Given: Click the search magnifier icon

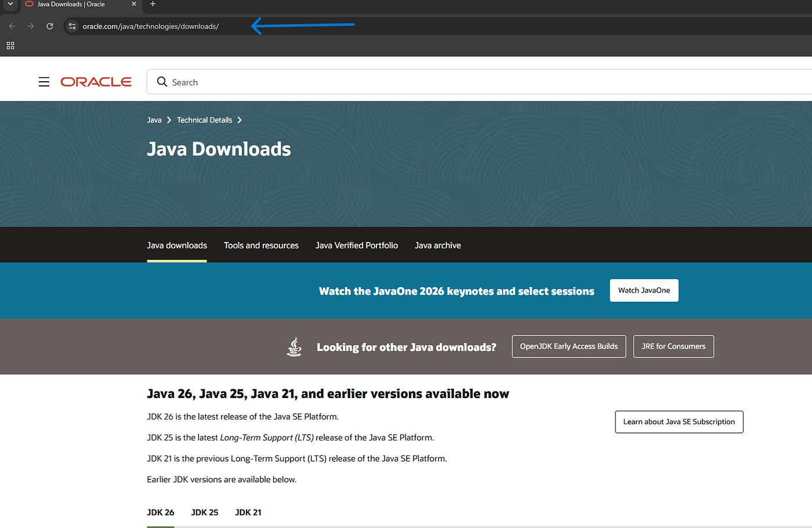Looking at the screenshot, I should pos(162,82).
